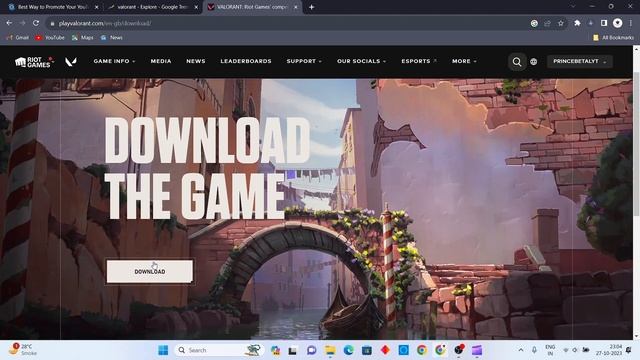
Task: Open the NEWS page
Action: (196, 61)
